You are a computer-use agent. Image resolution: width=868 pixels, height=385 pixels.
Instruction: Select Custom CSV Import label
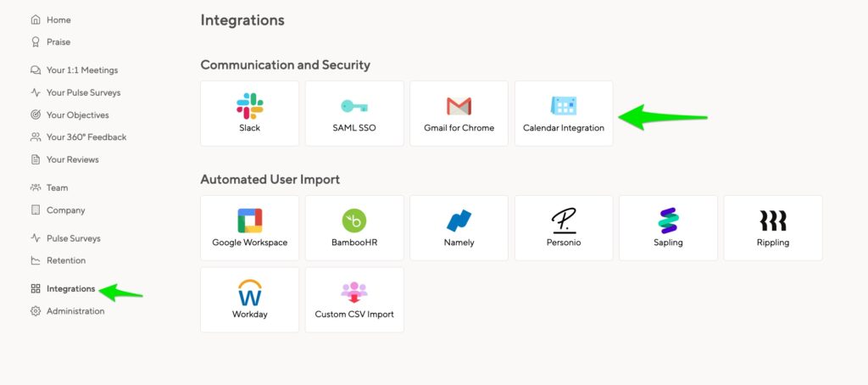354,314
